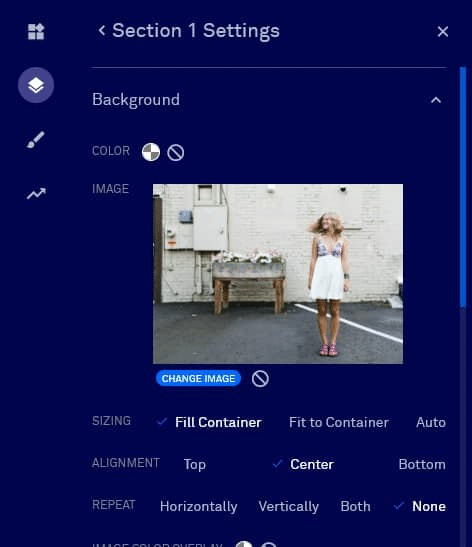Select Fit to Container sizing
Screen dimensions: 472x547
(x=339, y=422)
